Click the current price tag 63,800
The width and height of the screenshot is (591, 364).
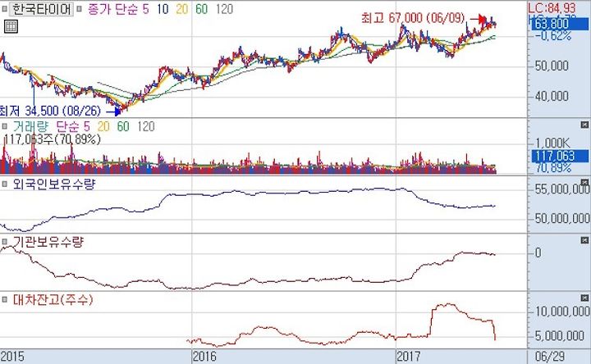coord(560,24)
